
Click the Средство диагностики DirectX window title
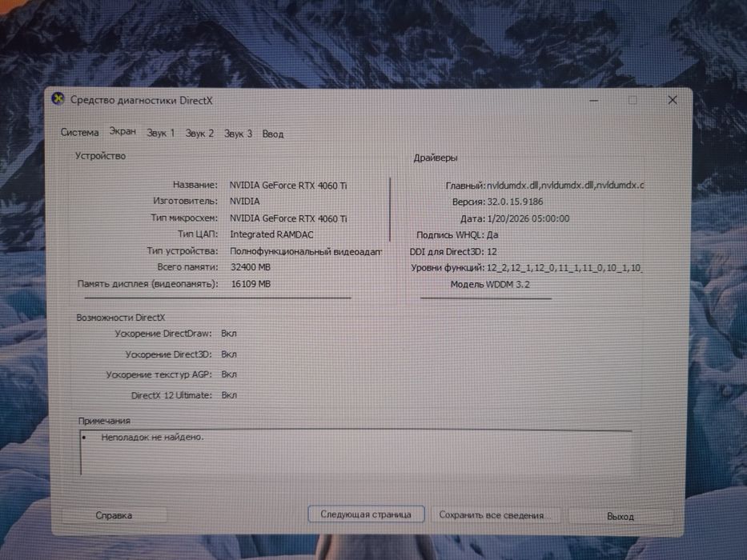(x=142, y=101)
